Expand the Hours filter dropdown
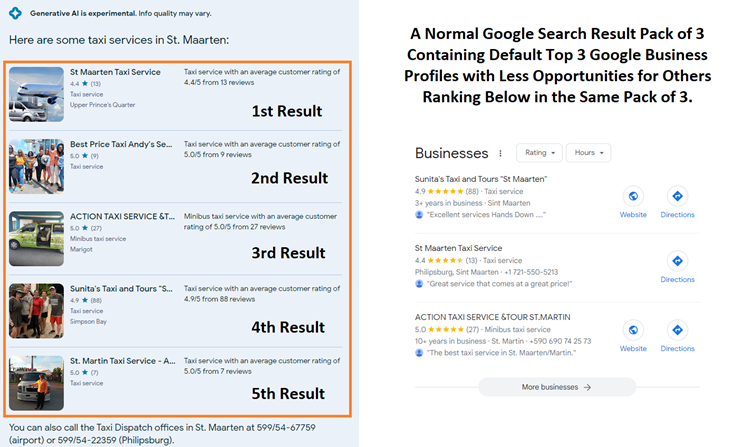The height and width of the screenshot is (447, 752). [x=588, y=153]
